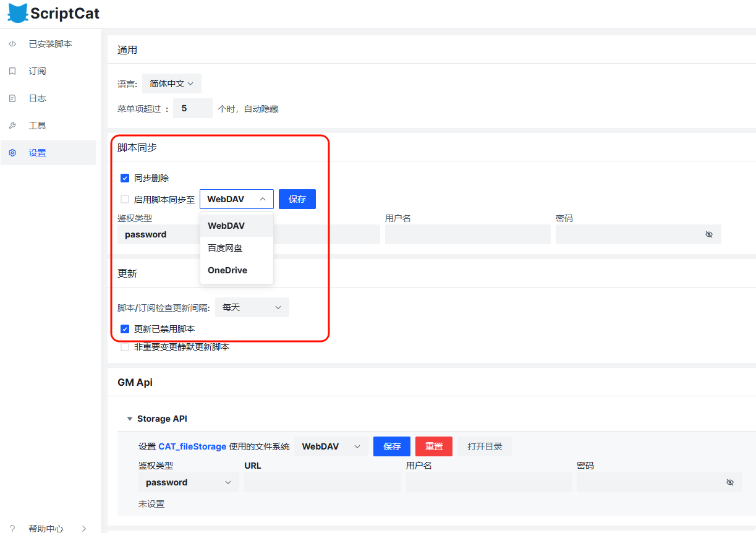Image resolution: width=756 pixels, height=533 pixels.
Task: Open the 简体中文 language dropdown
Action: (171, 83)
